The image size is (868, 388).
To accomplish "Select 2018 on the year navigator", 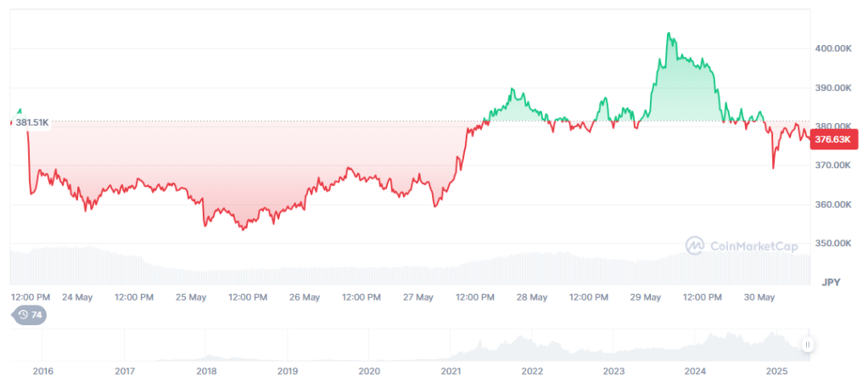I will coord(206,371).
